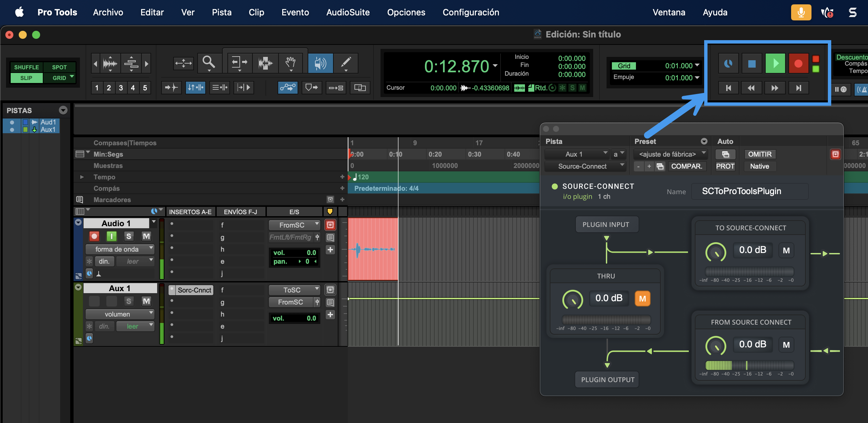This screenshot has height=423, width=868.
Task: Activate the Scrubber speaker tool
Action: point(320,63)
